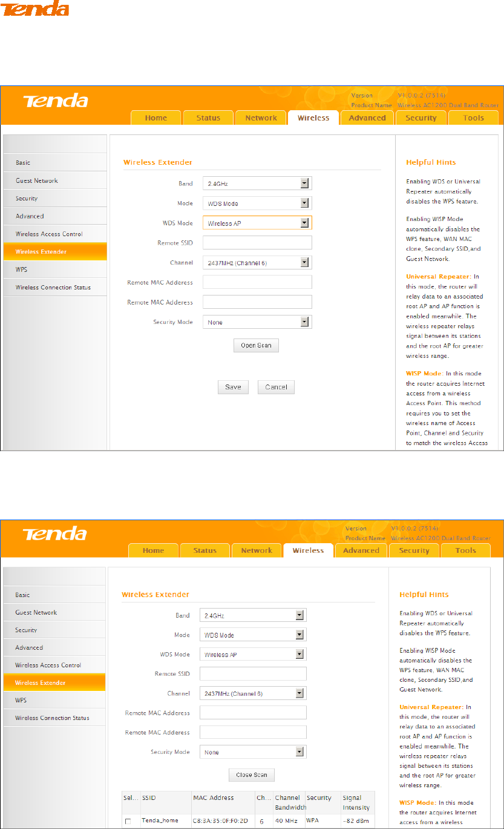Click the 'WPA' security cell in the scan table

coord(314,821)
